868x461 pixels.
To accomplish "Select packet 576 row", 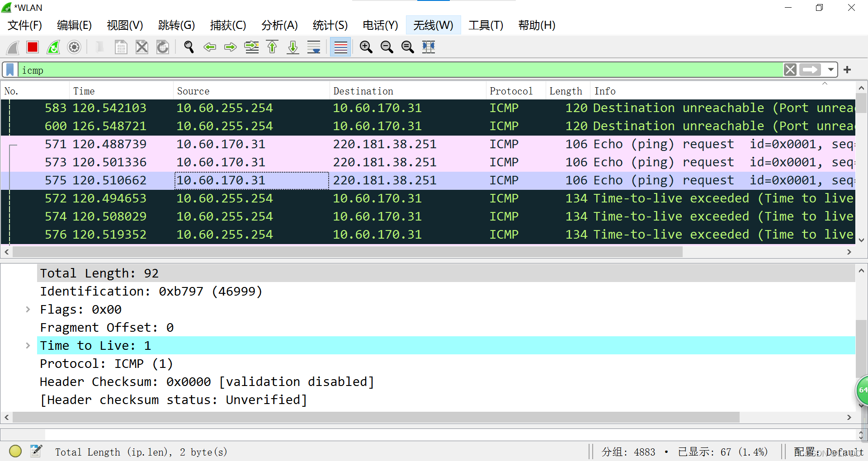I will (x=428, y=235).
